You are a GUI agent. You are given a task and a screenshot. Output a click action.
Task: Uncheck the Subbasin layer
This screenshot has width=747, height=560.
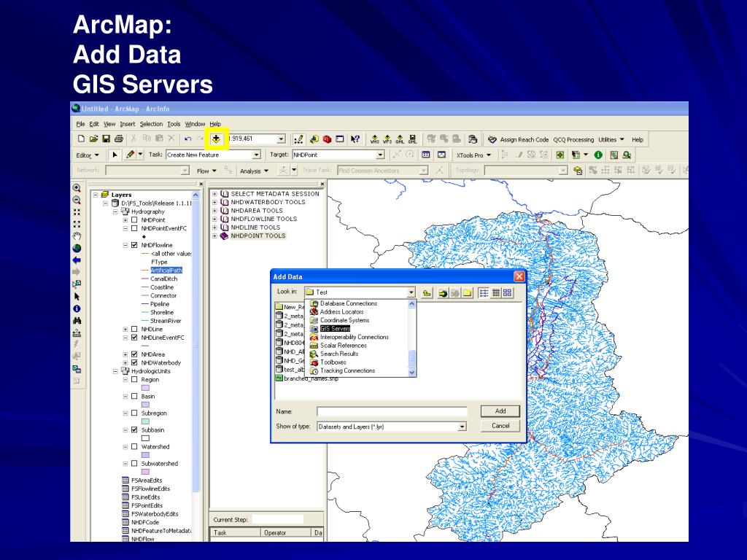tap(134, 430)
